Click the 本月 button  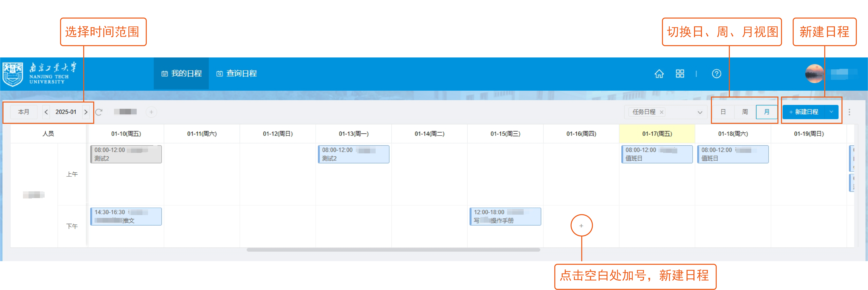(24, 112)
